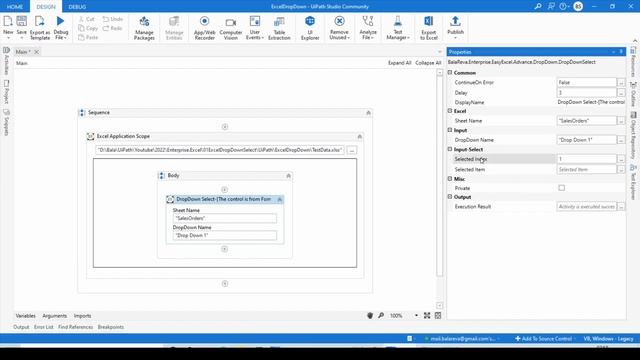Click the Selected Item property field

(587, 169)
